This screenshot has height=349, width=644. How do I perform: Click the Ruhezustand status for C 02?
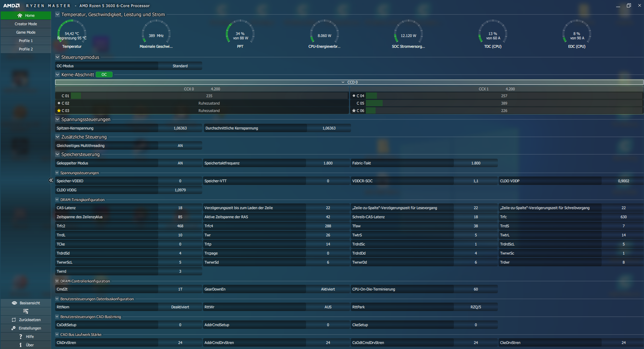coord(209,103)
